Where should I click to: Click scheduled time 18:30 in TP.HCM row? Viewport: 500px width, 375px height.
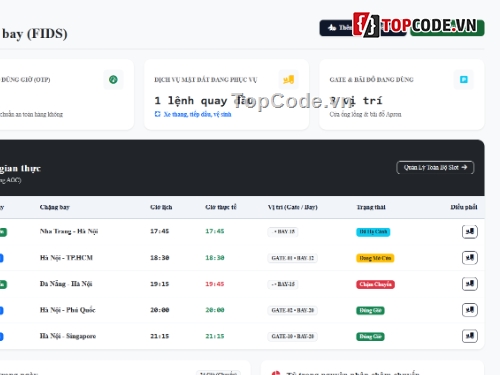pyautogui.click(x=160, y=258)
